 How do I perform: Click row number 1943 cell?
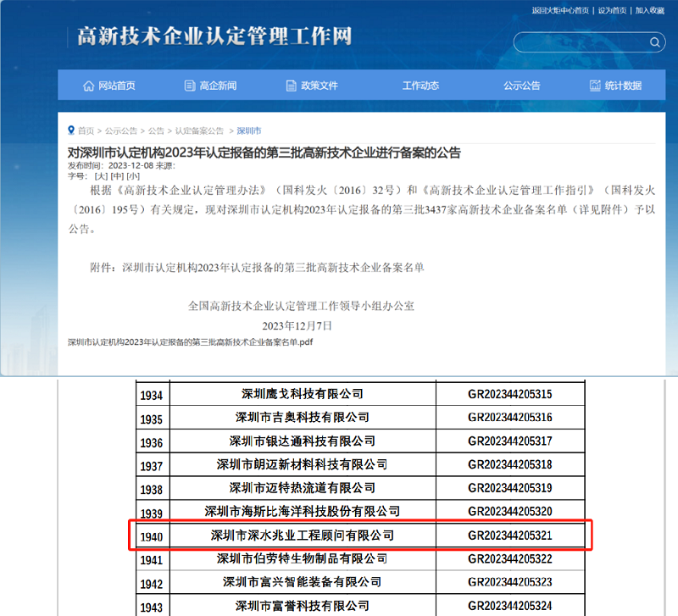pyautogui.click(x=153, y=606)
